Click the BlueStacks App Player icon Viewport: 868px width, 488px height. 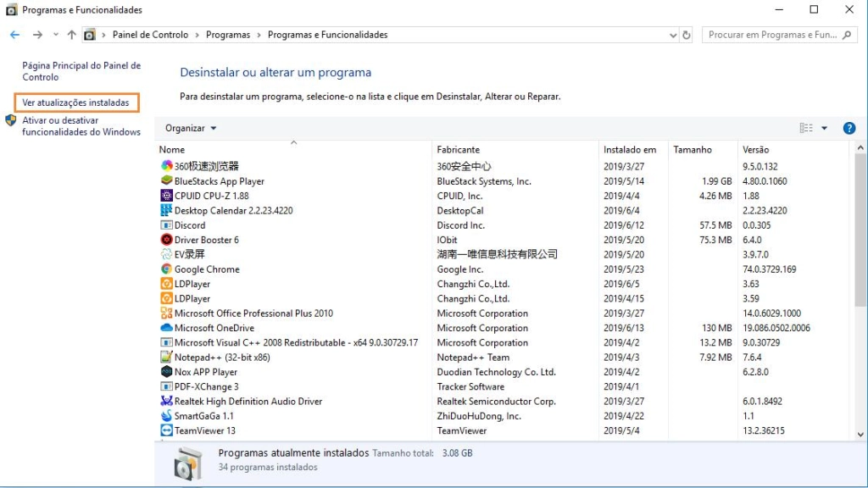click(x=166, y=181)
